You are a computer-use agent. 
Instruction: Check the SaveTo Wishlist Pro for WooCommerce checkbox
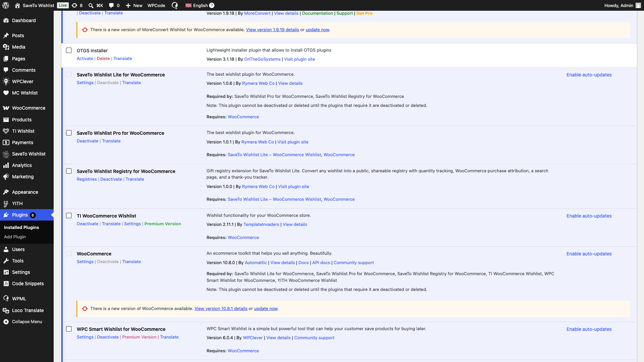point(69,133)
